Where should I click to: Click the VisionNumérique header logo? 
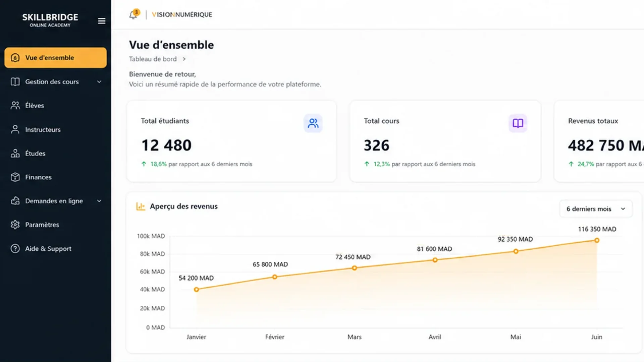click(182, 15)
